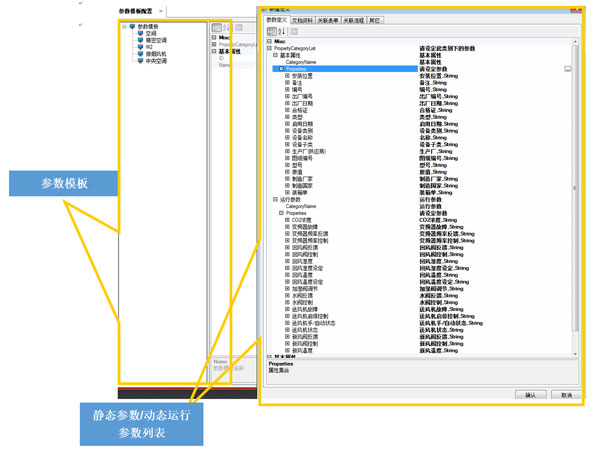Select the 空间 template node icon
This screenshot has width=600, height=459.
coord(140,33)
